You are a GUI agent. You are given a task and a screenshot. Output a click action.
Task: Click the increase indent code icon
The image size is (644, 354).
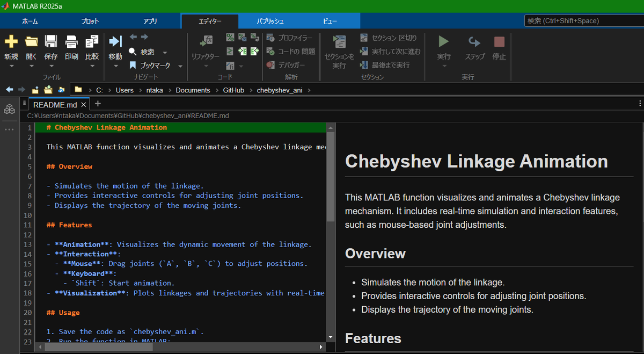tap(242, 52)
